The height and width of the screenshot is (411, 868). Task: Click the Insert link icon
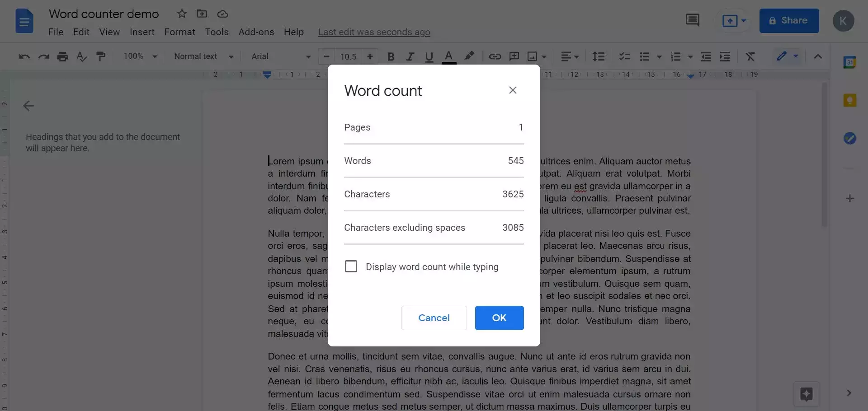click(x=495, y=56)
